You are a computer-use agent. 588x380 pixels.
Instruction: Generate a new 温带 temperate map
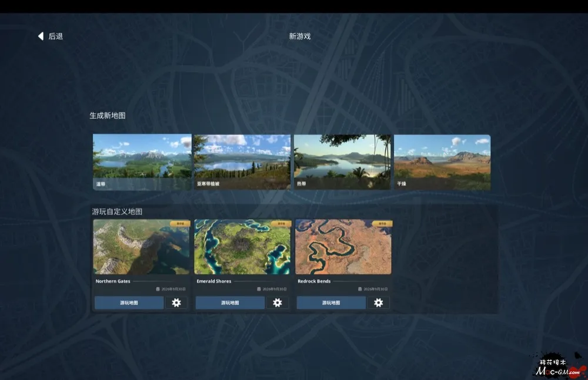(x=142, y=162)
